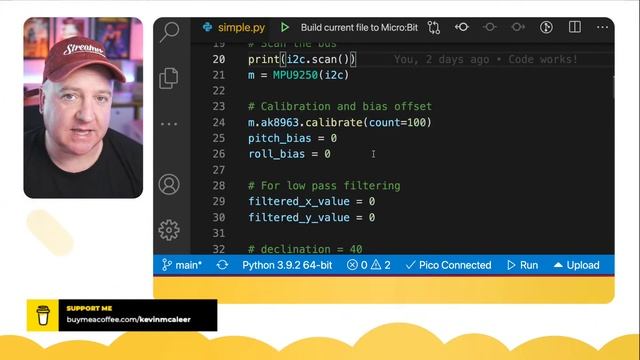The height and width of the screenshot is (360, 640).
Task: Synchronize changes via the sync icon
Action: [222, 265]
